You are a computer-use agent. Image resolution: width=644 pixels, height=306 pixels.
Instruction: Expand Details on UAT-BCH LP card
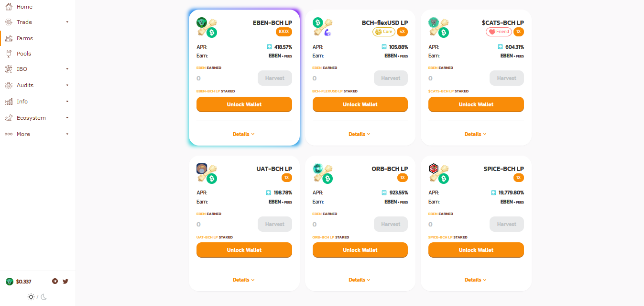point(244,280)
